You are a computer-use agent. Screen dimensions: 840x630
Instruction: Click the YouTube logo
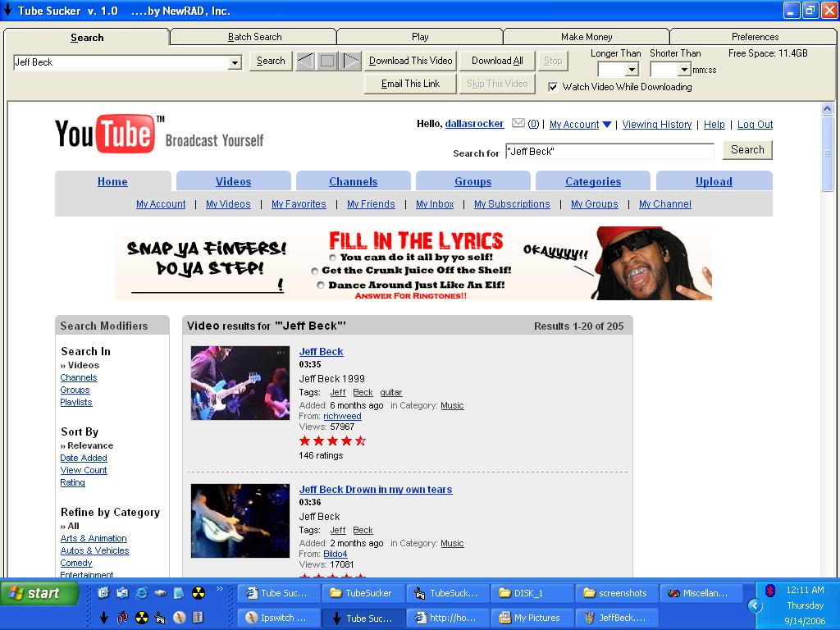110,134
